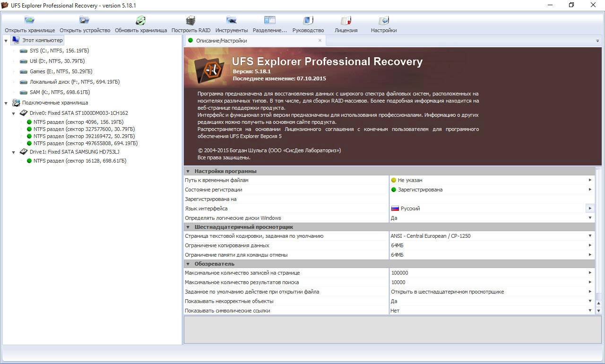Click arrow for Состояние регистрации row

[590, 190]
